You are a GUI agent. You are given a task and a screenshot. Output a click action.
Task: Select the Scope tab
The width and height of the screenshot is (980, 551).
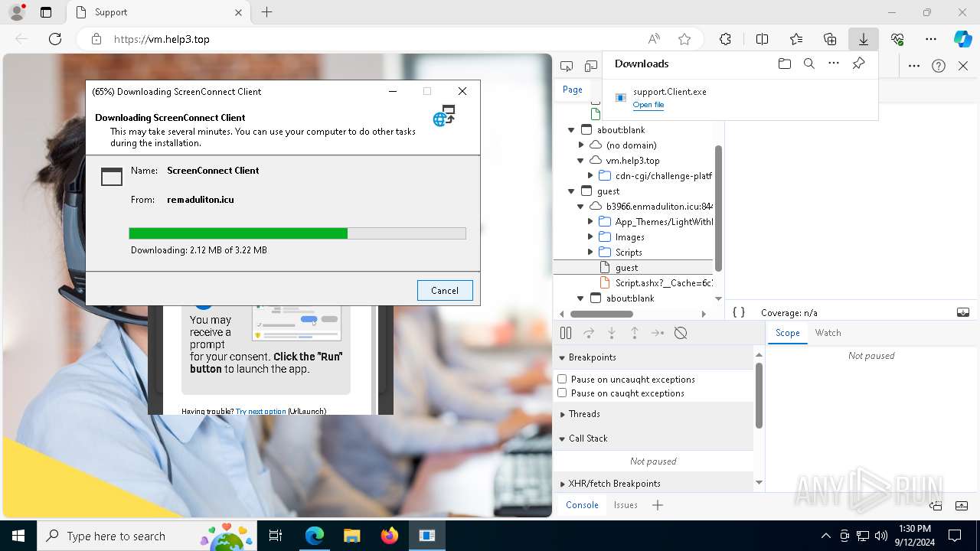coord(787,333)
